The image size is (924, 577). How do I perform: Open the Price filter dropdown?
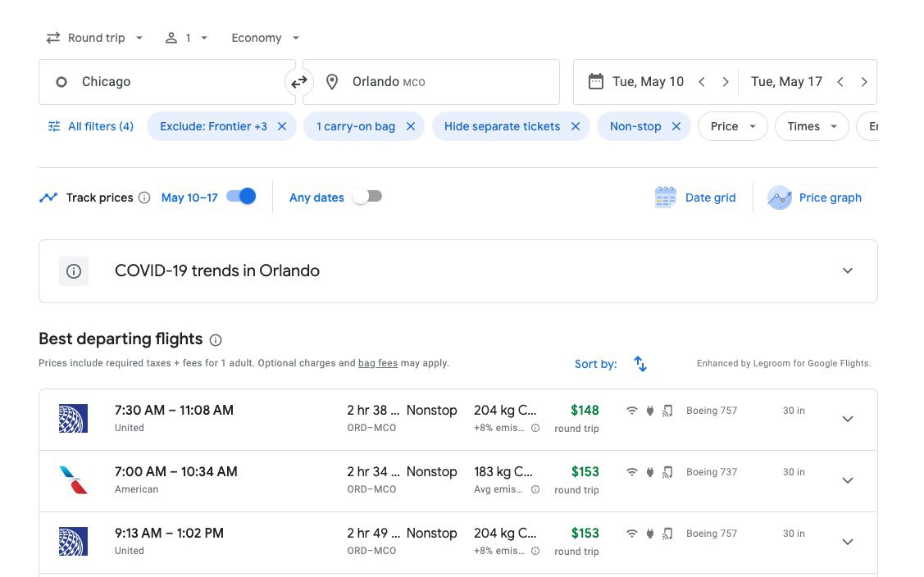pyautogui.click(x=732, y=126)
